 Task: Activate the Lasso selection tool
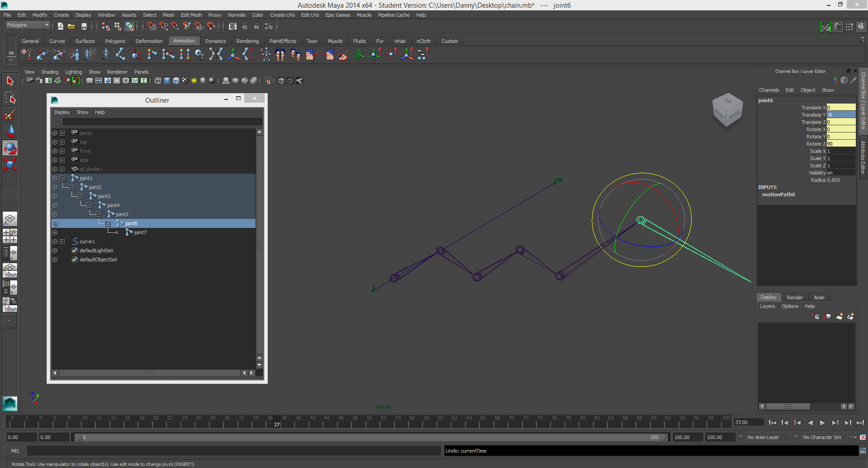10,98
